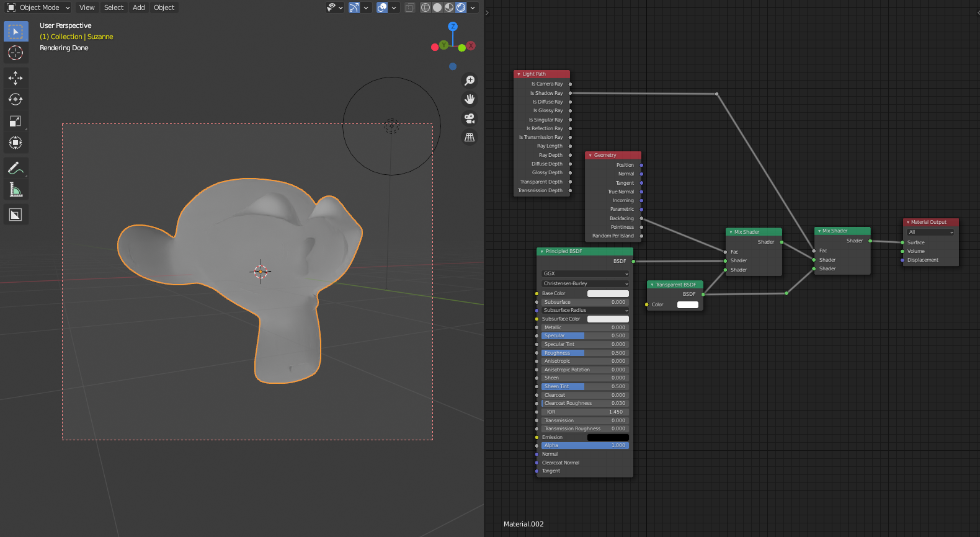
Task: Click the red X axis on the gizmo
Action: coord(471,46)
